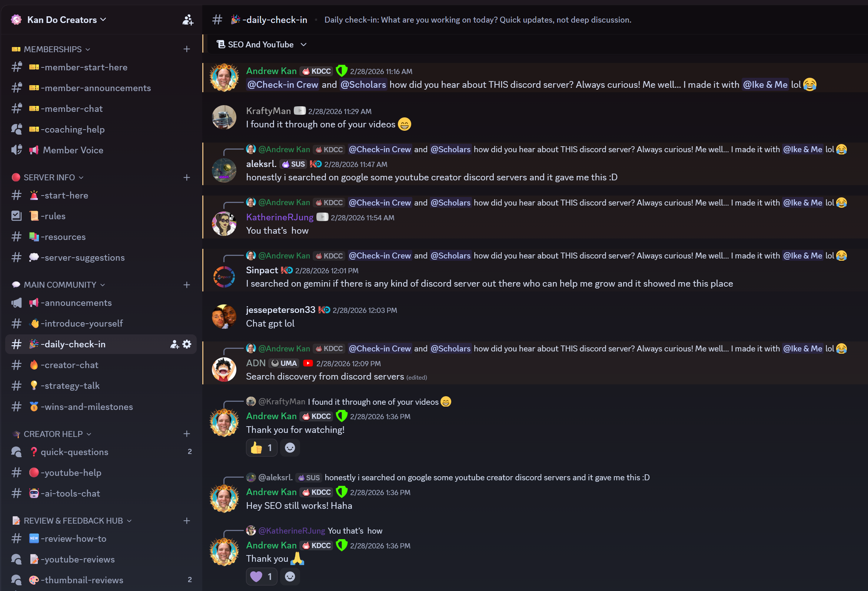The width and height of the screenshot is (868, 591).
Task: Add reaction to 'Thank you for watching!' message
Action: [x=290, y=448]
